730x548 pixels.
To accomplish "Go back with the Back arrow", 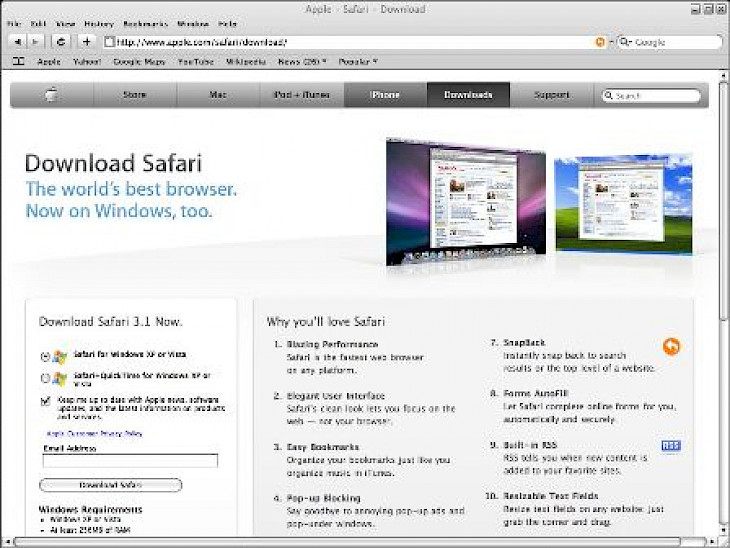I will tap(18, 42).
